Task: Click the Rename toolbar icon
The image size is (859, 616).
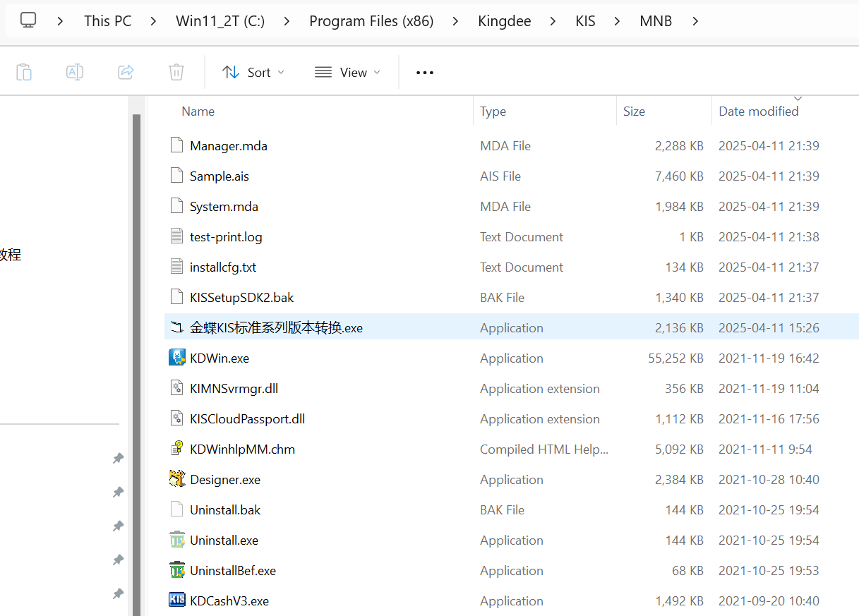Action: pos(75,72)
